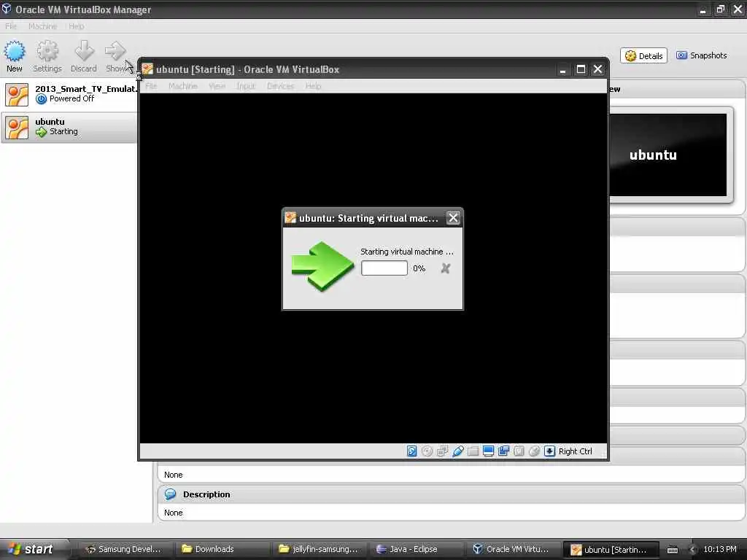Open File menu in VirtualBox Manager
747x560 pixels.
pos(10,26)
